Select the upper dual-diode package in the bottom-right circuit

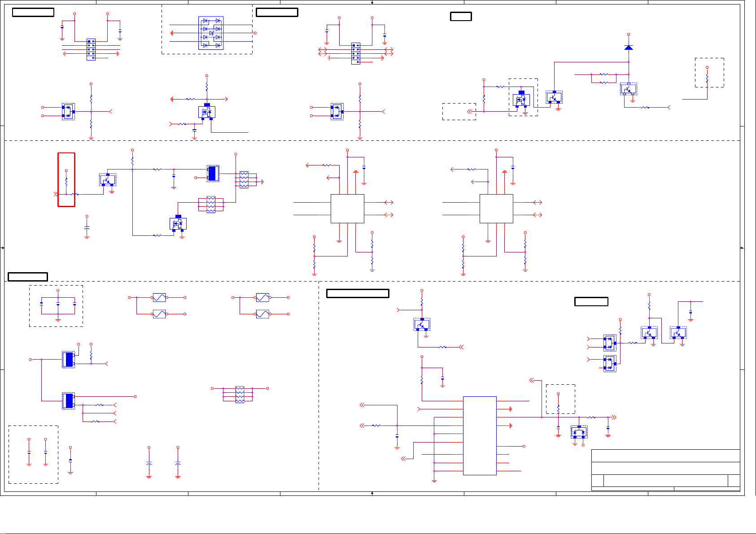coord(610,343)
